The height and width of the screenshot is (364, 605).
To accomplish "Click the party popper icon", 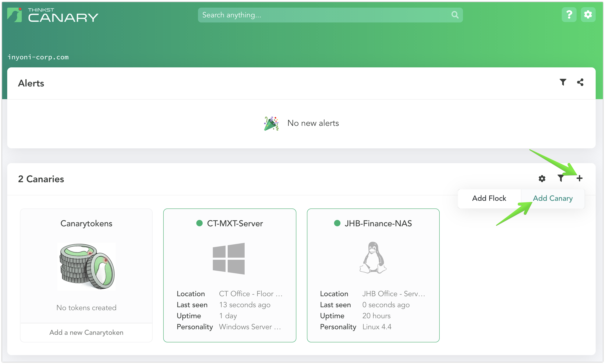I will [271, 123].
